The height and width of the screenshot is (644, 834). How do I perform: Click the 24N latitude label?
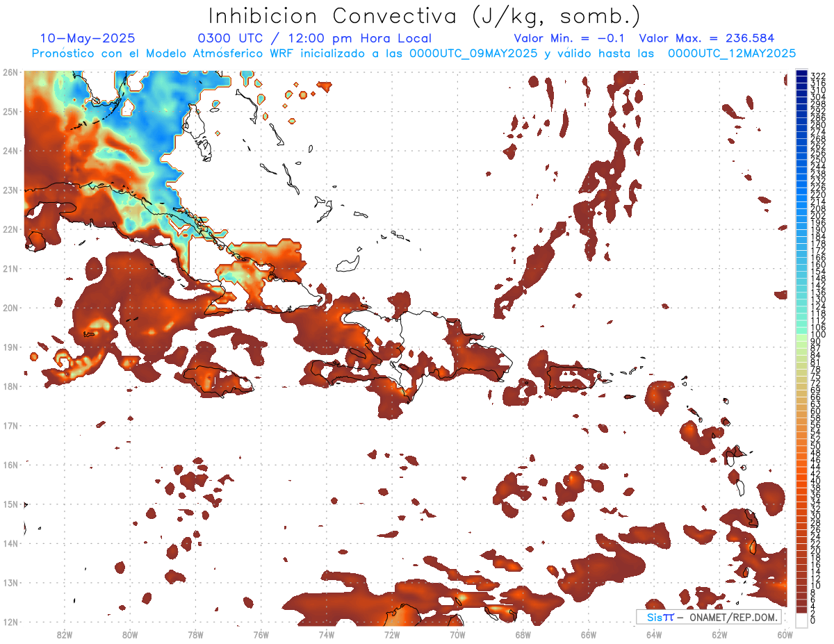pyautogui.click(x=10, y=150)
